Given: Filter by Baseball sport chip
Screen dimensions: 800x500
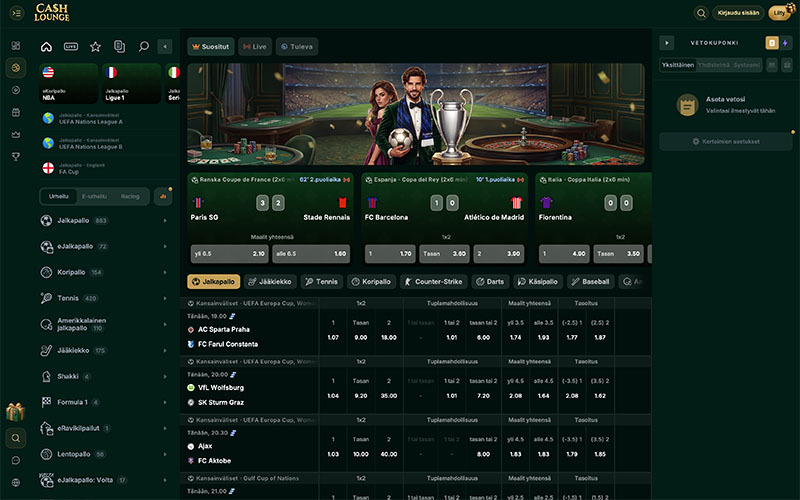Looking at the screenshot, I should [590, 282].
